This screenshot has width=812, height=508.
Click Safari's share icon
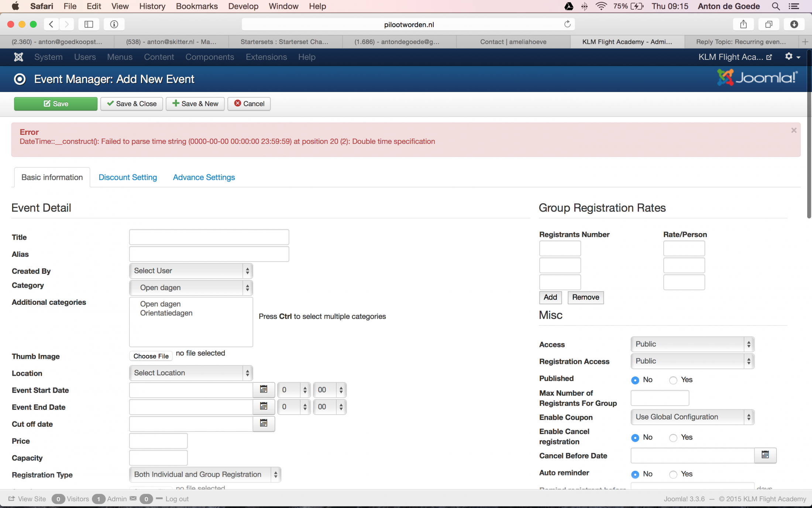[x=743, y=24]
